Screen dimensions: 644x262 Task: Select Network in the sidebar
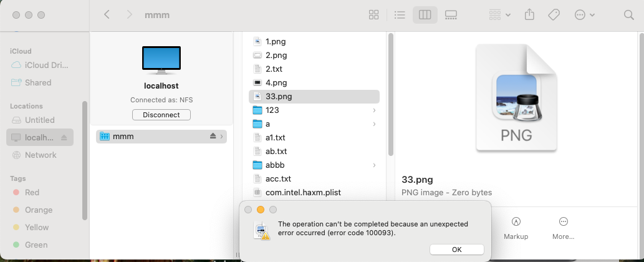pyautogui.click(x=41, y=155)
